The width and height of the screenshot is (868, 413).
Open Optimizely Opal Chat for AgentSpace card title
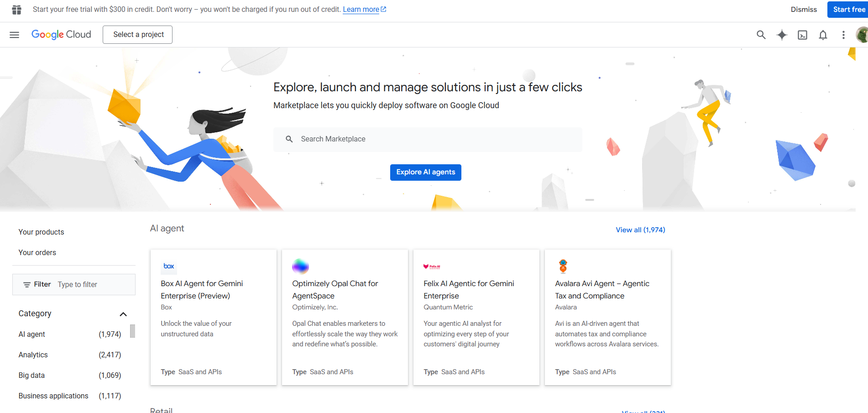click(x=335, y=290)
